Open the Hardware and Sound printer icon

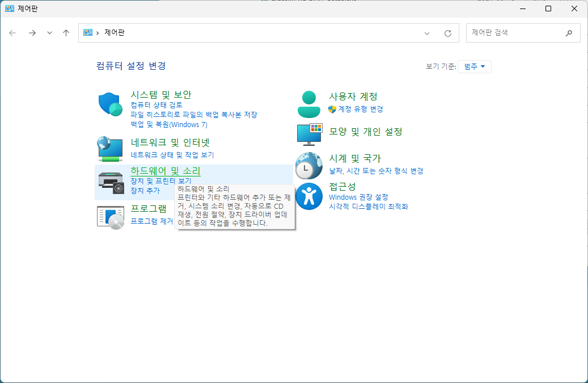coord(111,183)
